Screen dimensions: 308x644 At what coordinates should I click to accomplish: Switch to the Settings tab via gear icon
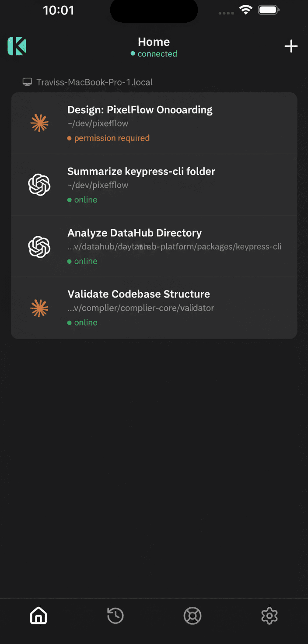269,616
